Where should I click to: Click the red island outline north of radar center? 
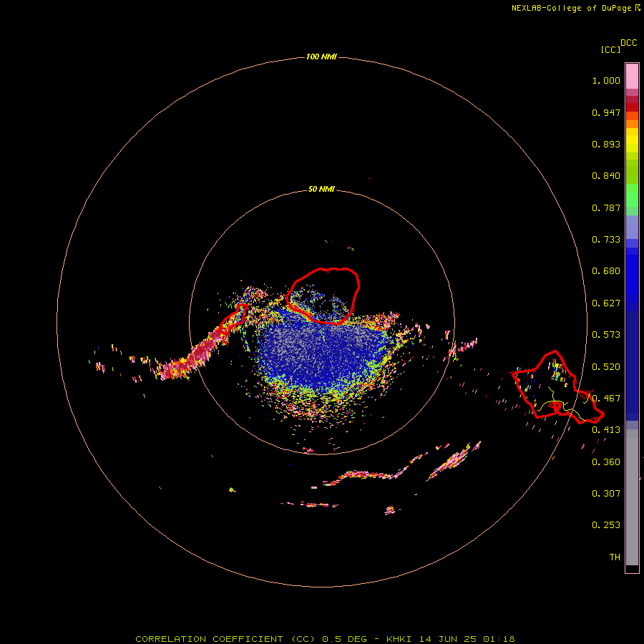(323, 296)
